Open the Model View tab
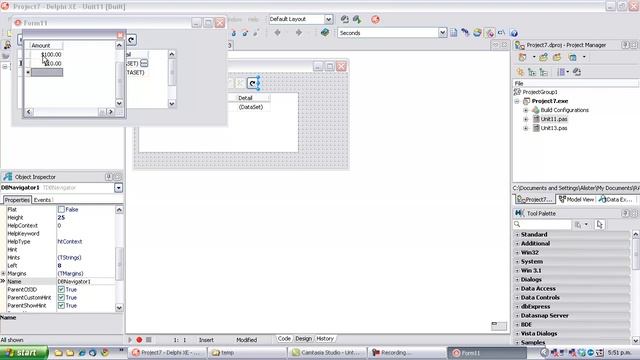The width and height of the screenshot is (640, 360). pyautogui.click(x=576, y=199)
